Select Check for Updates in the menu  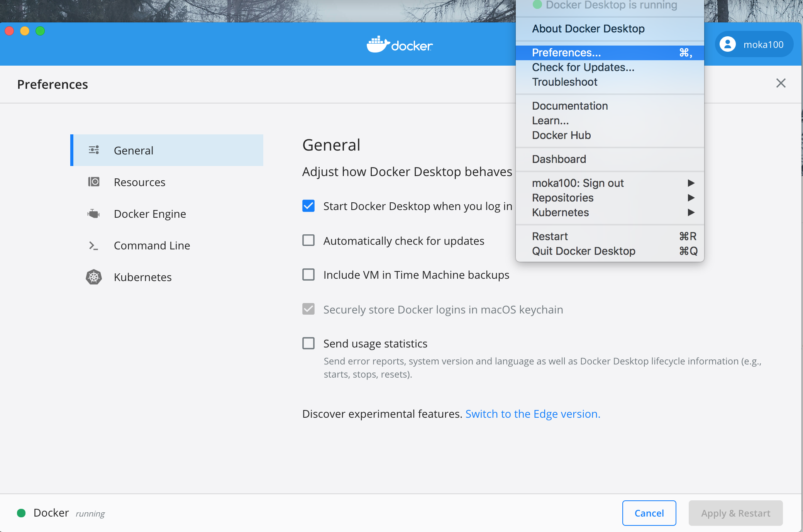tap(583, 67)
